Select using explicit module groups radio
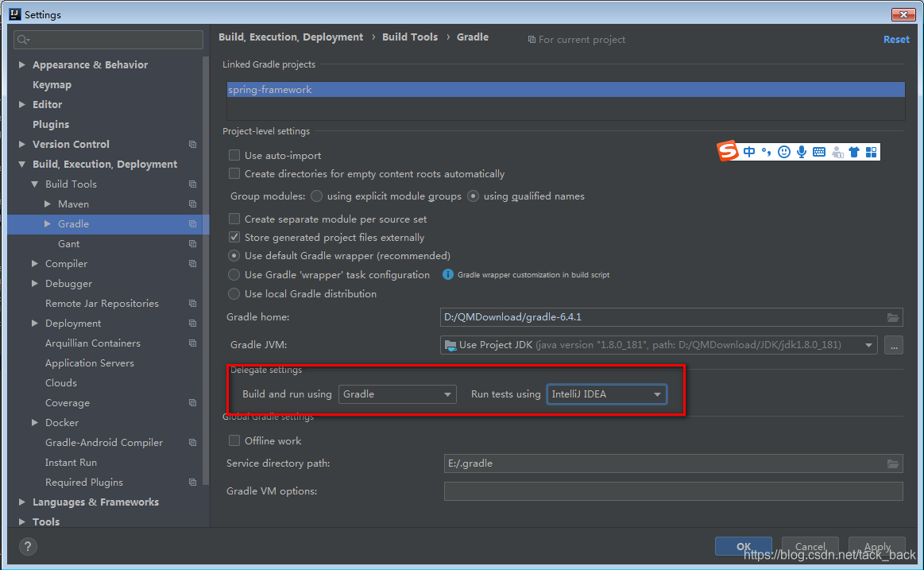This screenshot has height=570, width=924. (316, 196)
